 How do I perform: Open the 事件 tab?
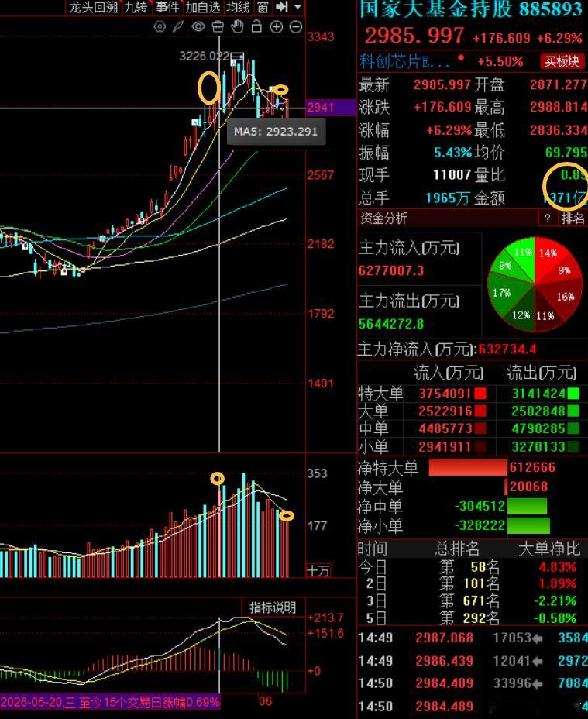pos(167,7)
